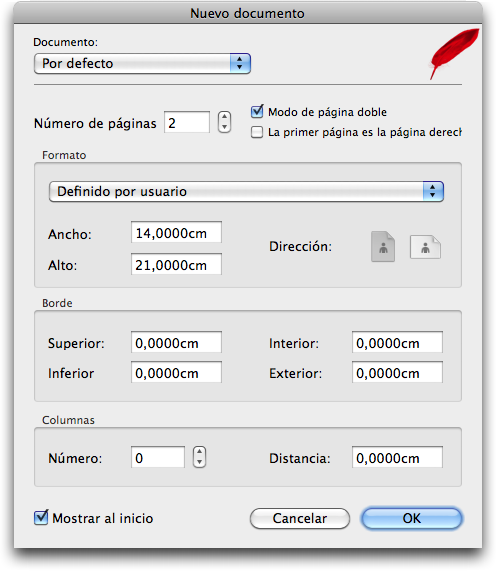Viewport: 496px width, 571px height.
Task: Focus the Alto height input field
Action: [x=176, y=264]
